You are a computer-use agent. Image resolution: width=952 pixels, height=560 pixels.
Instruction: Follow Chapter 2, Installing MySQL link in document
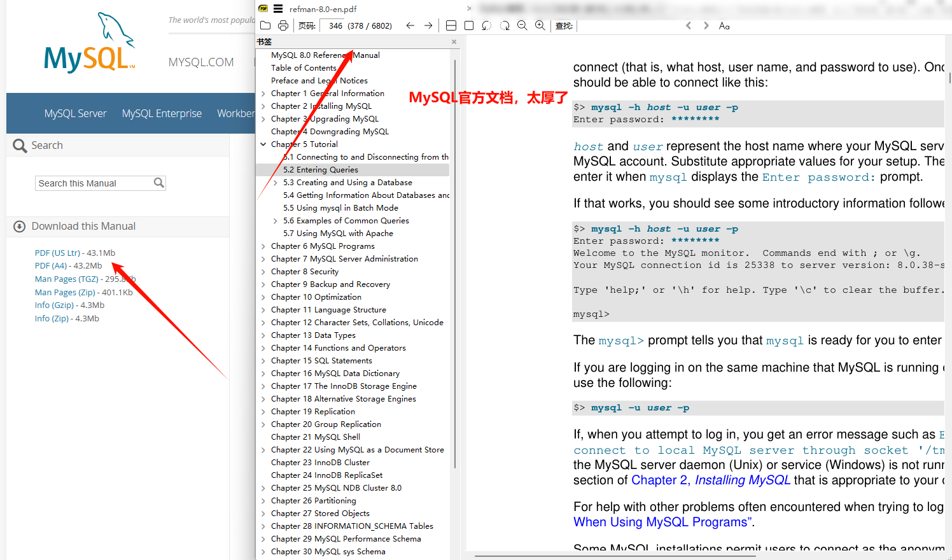(x=711, y=480)
